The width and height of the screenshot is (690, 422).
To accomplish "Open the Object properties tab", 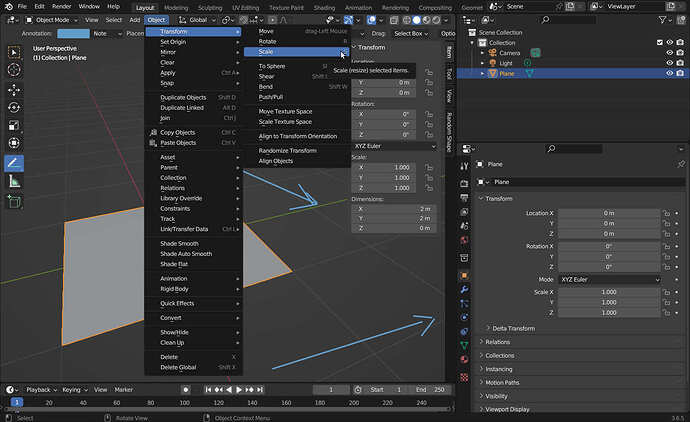I will [x=464, y=275].
